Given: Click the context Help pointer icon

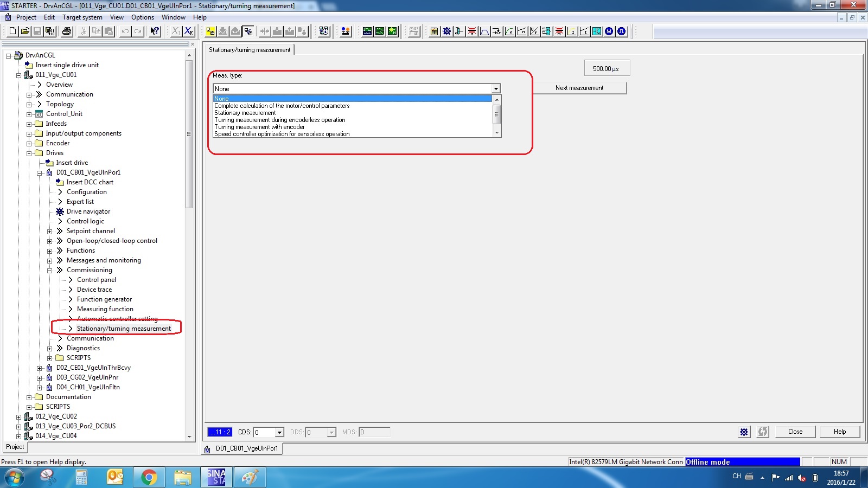Looking at the screenshot, I should (x=155, y=31).
